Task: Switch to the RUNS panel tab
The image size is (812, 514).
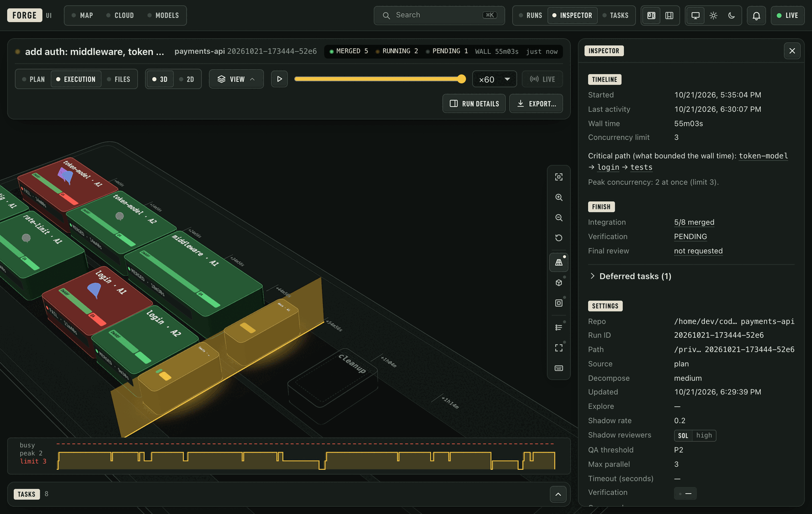Action: [x=530, y=16]
